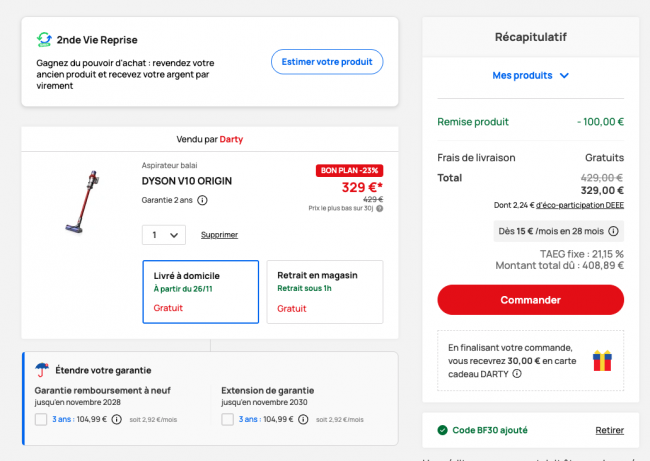Expand the Mes produits section
The image size is (650, 461).
pyautogui.click(x=530, y=75)
